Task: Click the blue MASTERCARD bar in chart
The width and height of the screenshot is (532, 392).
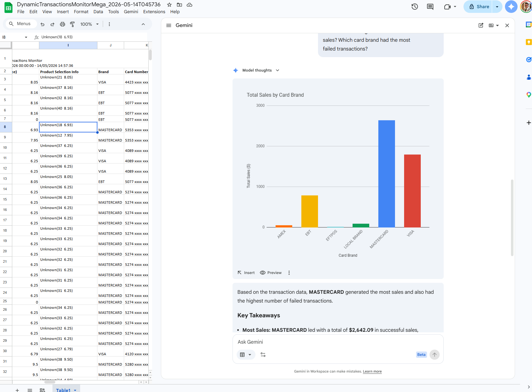Action: coord(387,174)
